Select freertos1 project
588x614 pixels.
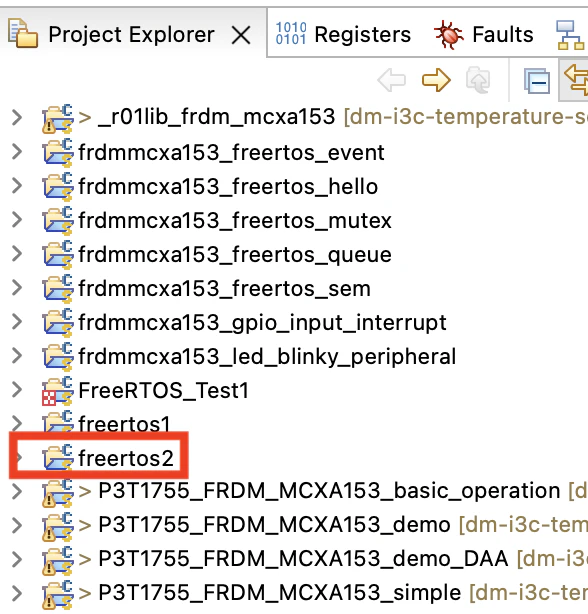pos(124,424)
